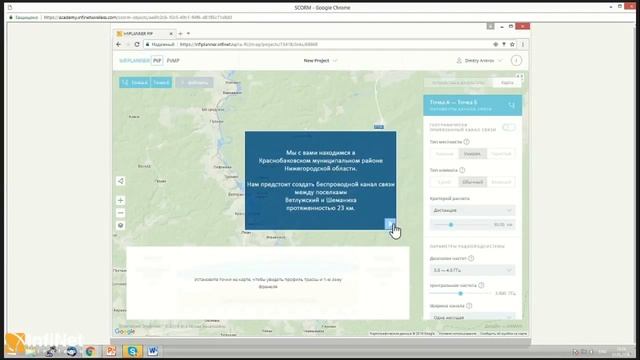
Task: Toggle the канал связи switch
Action: click(x=509, y=127)
